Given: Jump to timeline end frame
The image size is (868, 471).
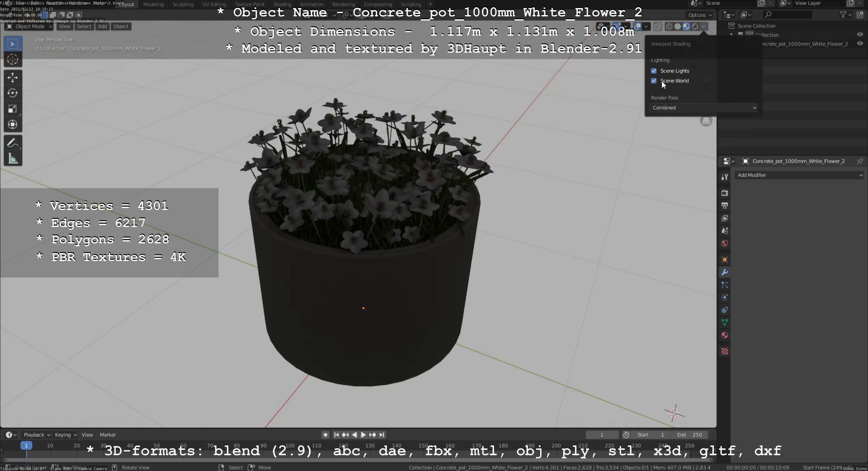Looking at the screenshot, I should pos(382,435).
